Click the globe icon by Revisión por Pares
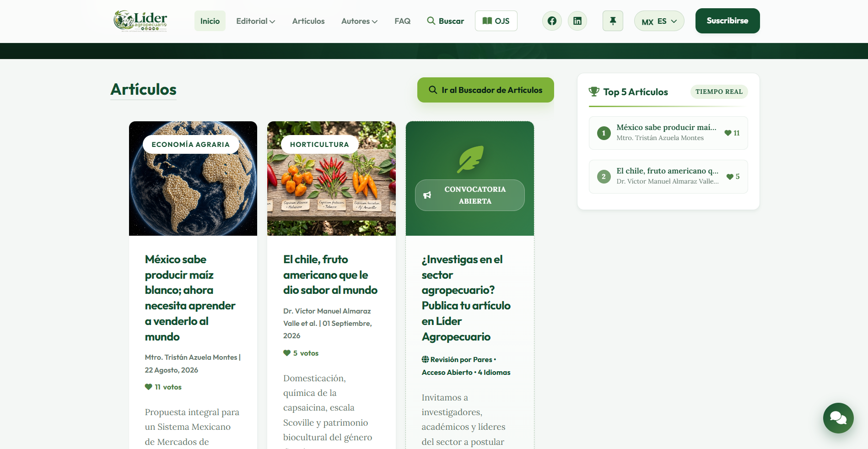The height and width of the screenshot is (449, 868). [425, 360]
